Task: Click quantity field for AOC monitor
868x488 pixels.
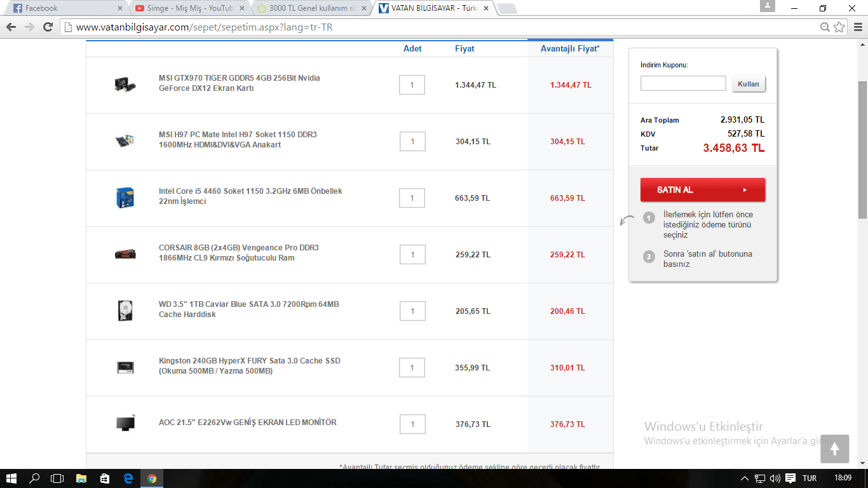Action: (x=412, y=424)
